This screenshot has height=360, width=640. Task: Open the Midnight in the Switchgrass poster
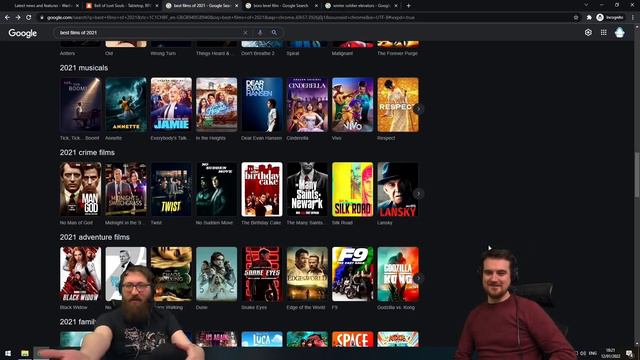(126, 189)
